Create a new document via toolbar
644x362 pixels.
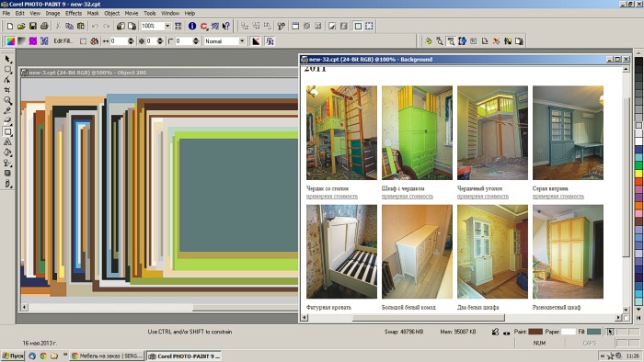point(10,26)
